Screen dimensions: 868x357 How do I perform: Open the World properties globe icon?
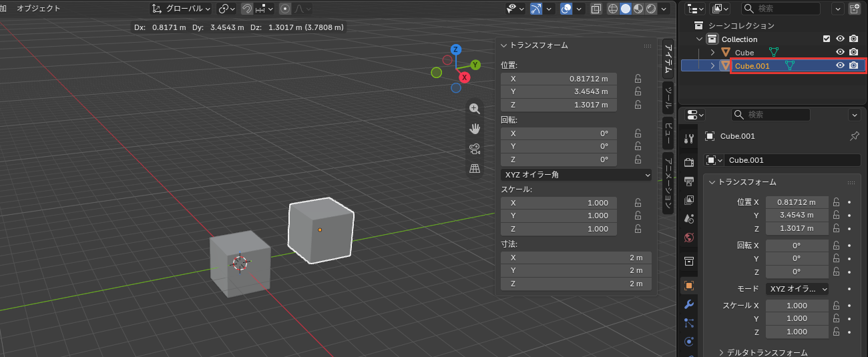click(x=688, y=237)
